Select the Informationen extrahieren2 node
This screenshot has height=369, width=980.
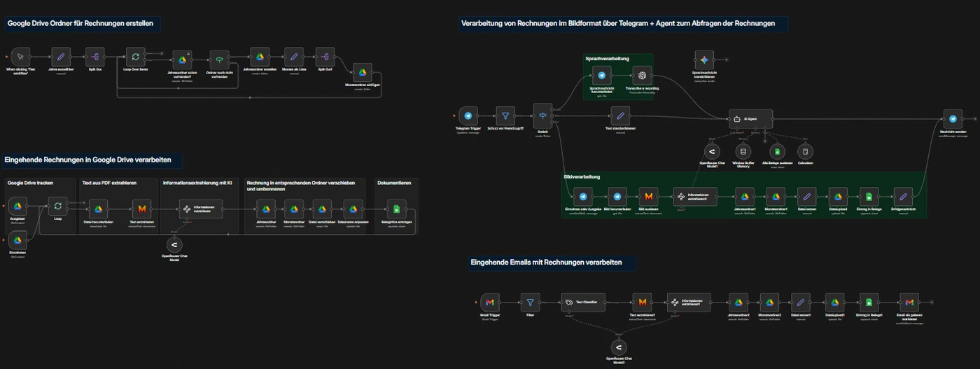point(695,197)
